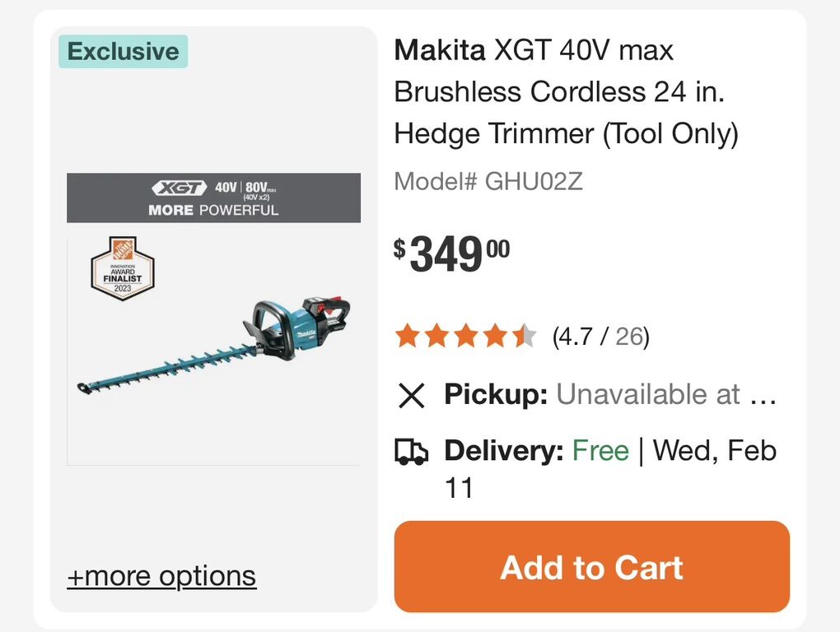This screenshot has height=632, width=840.
Task: Click the orange star rating icons
Action: [x=465, y=337]
